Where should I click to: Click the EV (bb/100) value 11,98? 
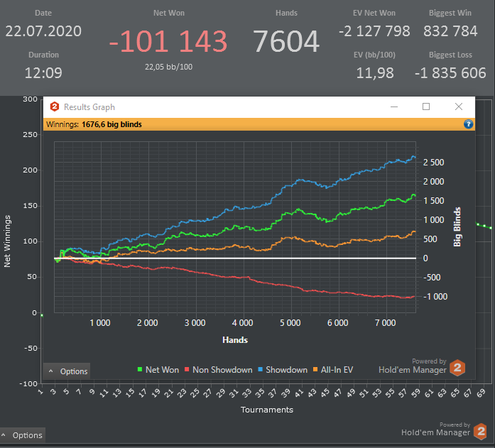pos(375,73)
